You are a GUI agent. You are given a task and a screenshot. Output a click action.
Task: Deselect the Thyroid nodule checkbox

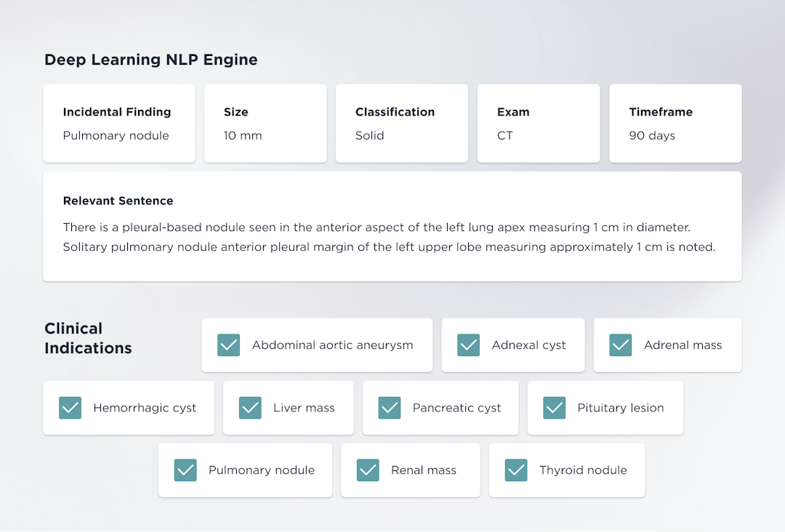coord(516,470)
